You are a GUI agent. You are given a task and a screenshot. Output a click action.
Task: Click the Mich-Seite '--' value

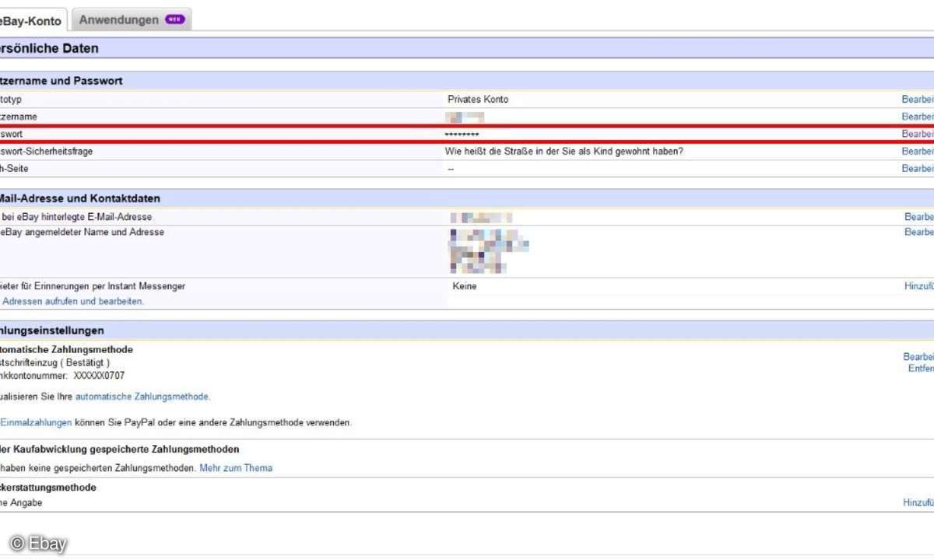coord(451,169)
